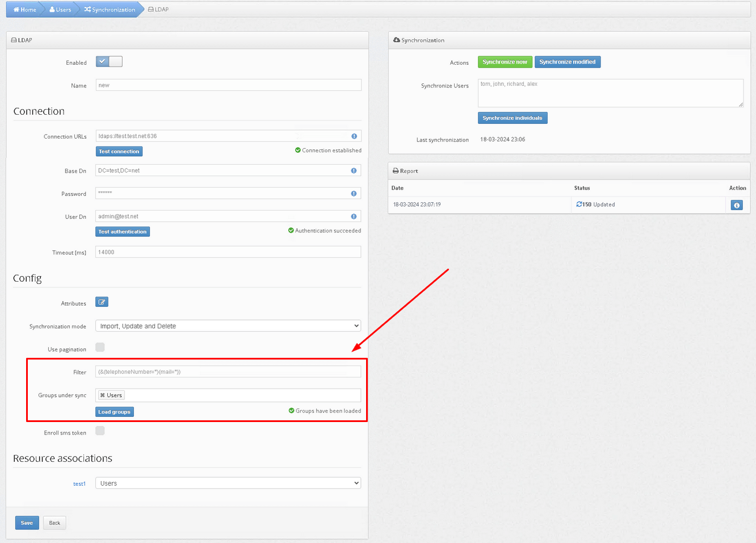
Task: Check the Enroll sms token checkbox
Action: [100, 431]
